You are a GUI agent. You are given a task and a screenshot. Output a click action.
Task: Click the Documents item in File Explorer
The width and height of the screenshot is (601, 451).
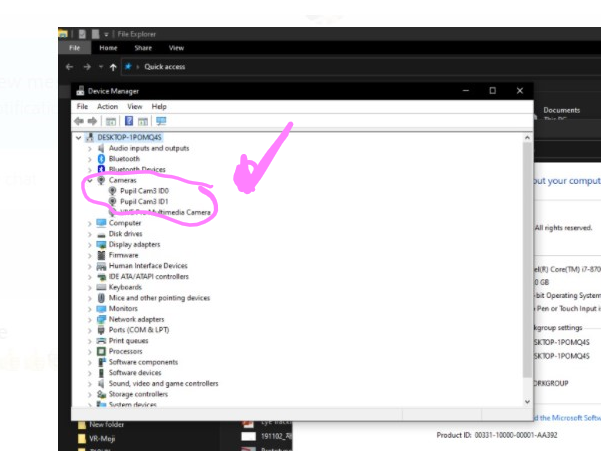click(x=562, y=110)
